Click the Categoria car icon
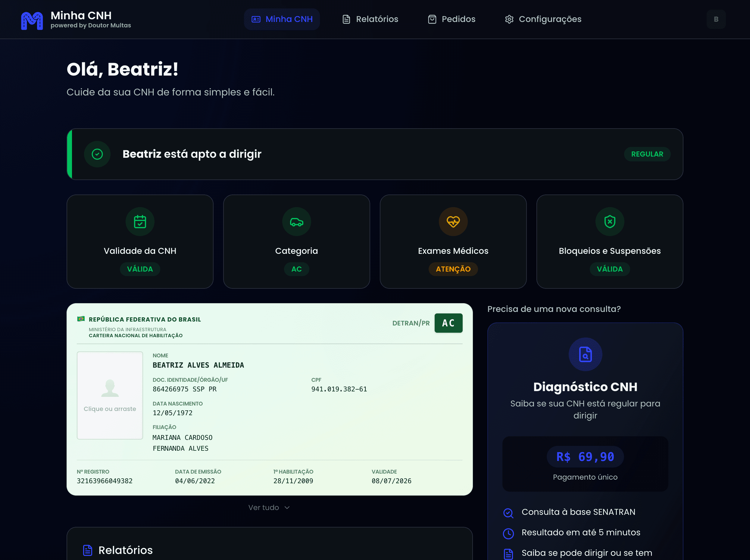The width and height of the screenshot is (750, 560). pyautogui.click(x=296, y=222)
